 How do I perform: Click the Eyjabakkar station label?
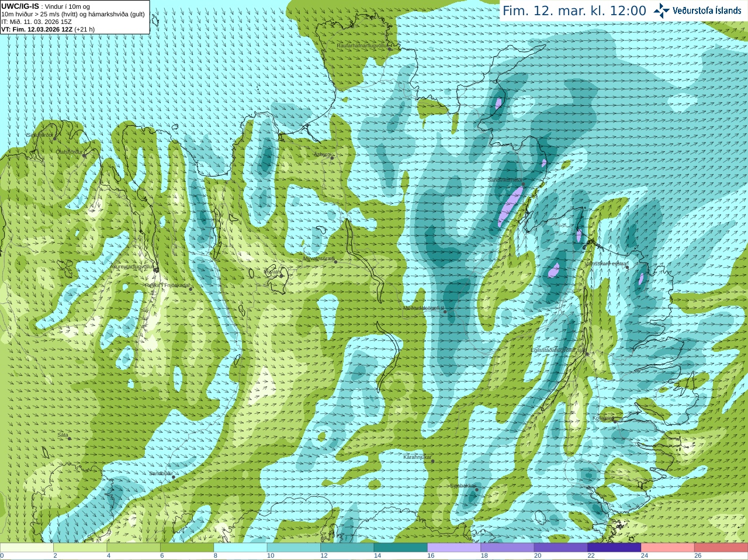463,485
